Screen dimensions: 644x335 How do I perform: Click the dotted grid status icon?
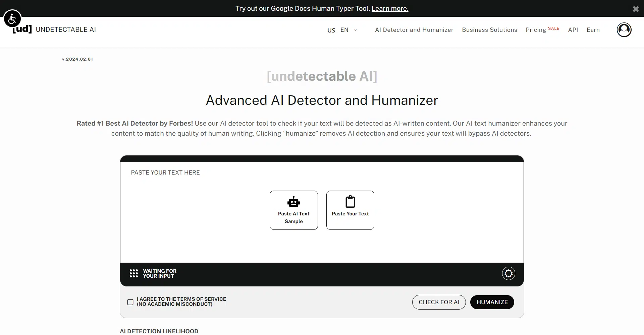[134, 274]
